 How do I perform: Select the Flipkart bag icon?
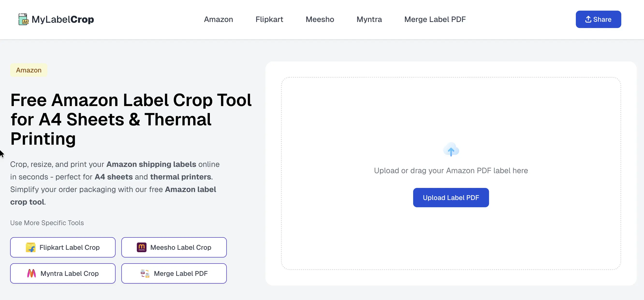pos(31,247)
